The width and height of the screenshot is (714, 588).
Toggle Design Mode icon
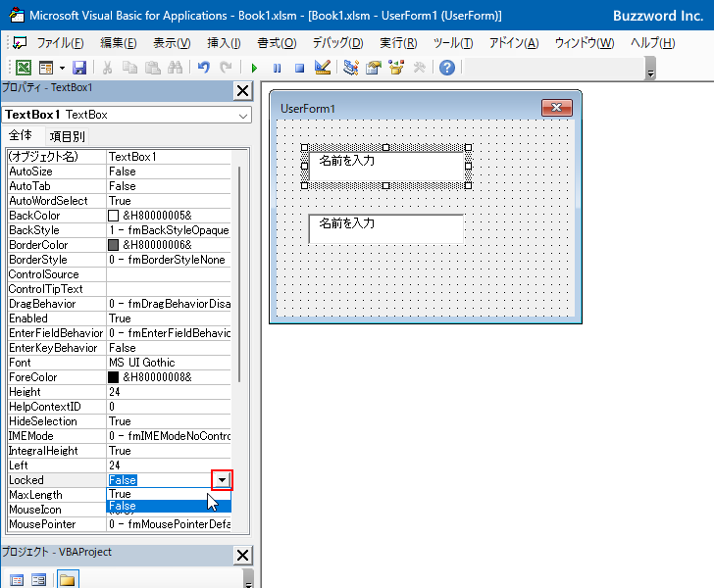[323, 68]
